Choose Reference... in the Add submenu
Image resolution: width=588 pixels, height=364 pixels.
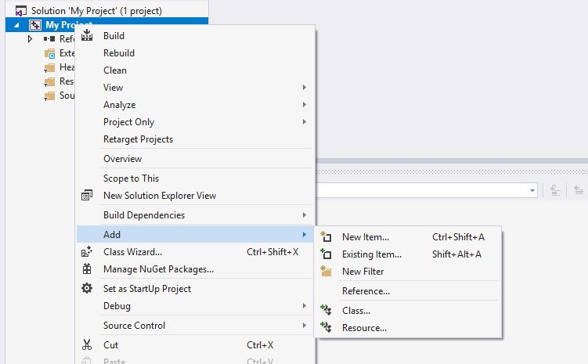(366, 291)
